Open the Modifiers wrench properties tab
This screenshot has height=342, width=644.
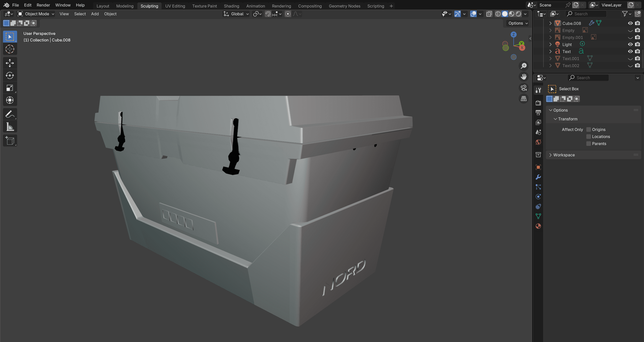[x=538, y=177]
